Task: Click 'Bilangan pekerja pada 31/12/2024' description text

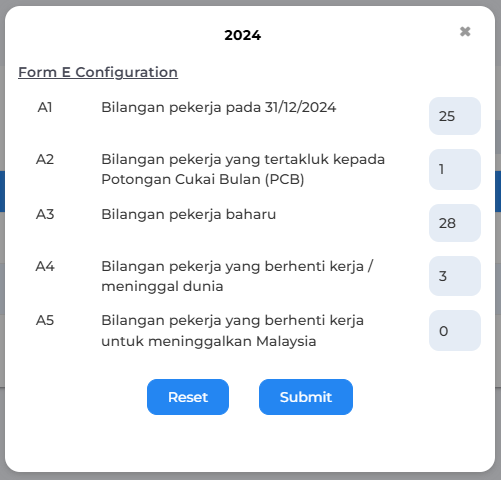Action: pyautogui.click(x=219, y=108)
